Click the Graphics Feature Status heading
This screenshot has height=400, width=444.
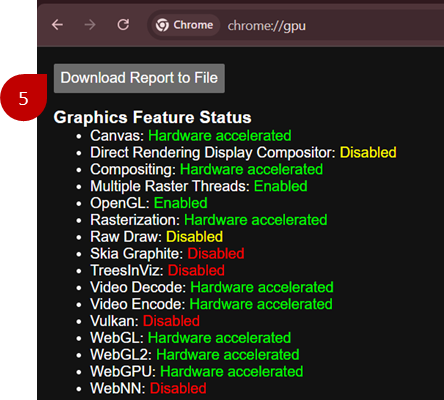tap(153, 117)
